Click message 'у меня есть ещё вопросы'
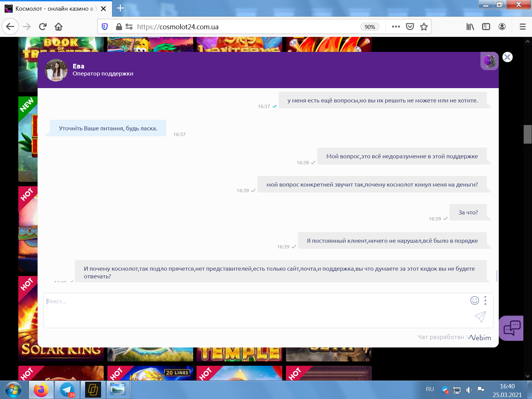 coord(383,100)
